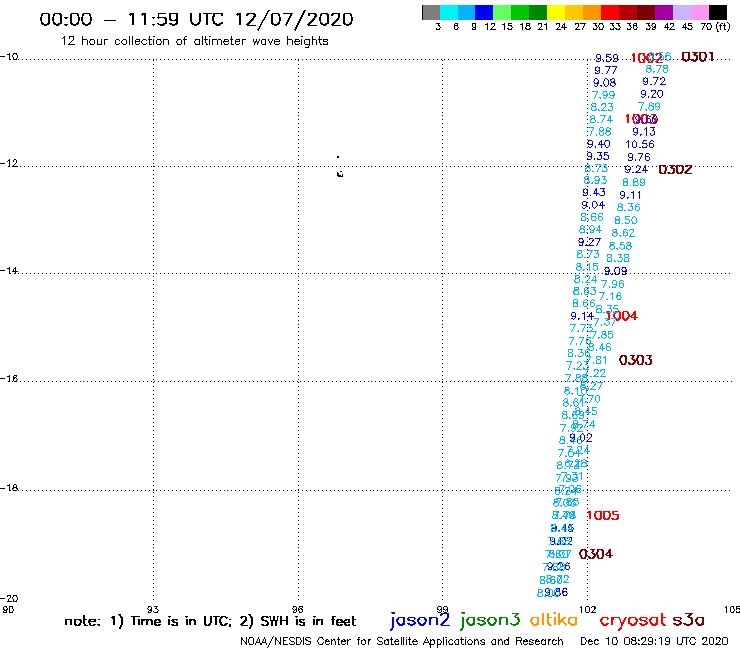Click the longitude axis label '96'
Viewport: 740px width, 650px height.
coord(297,609)
